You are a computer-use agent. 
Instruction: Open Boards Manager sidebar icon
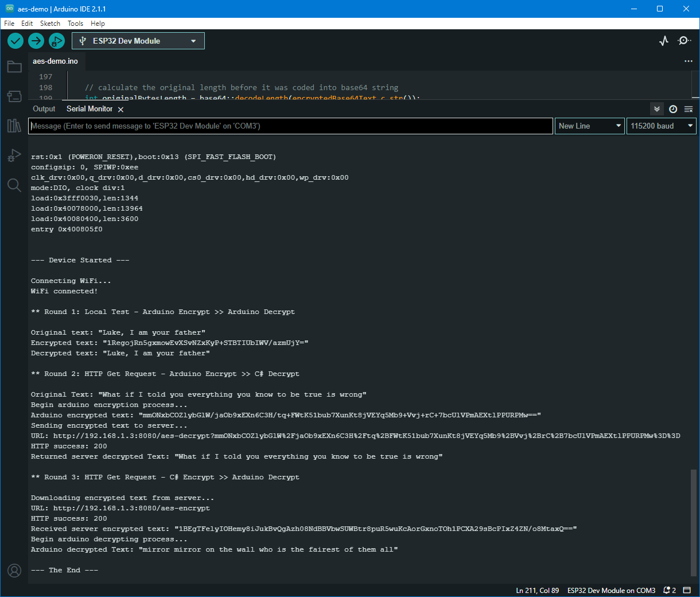pyautogui.click(x=14, y=96)
